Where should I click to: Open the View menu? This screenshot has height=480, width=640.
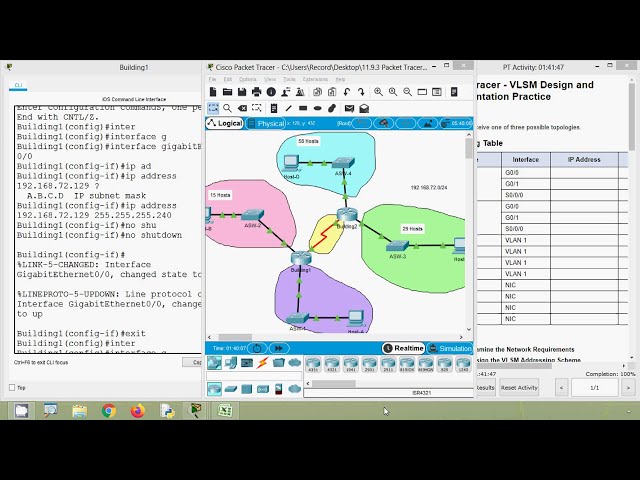coord(270,79)
